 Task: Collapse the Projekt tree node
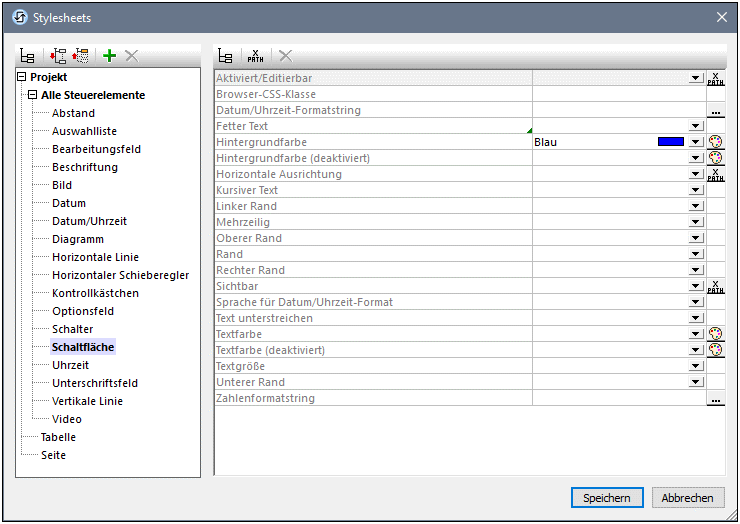click(x=22, y=77)
